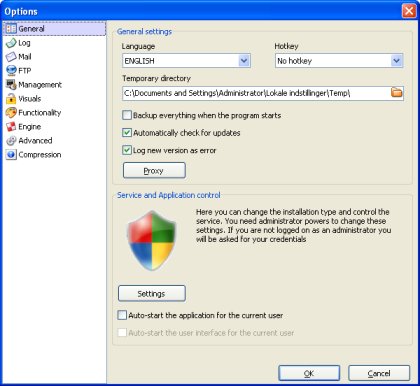Screen dimensions: 420x386
Task: Click the Language label
Action: pyautogui.click(x=138, y=46)
